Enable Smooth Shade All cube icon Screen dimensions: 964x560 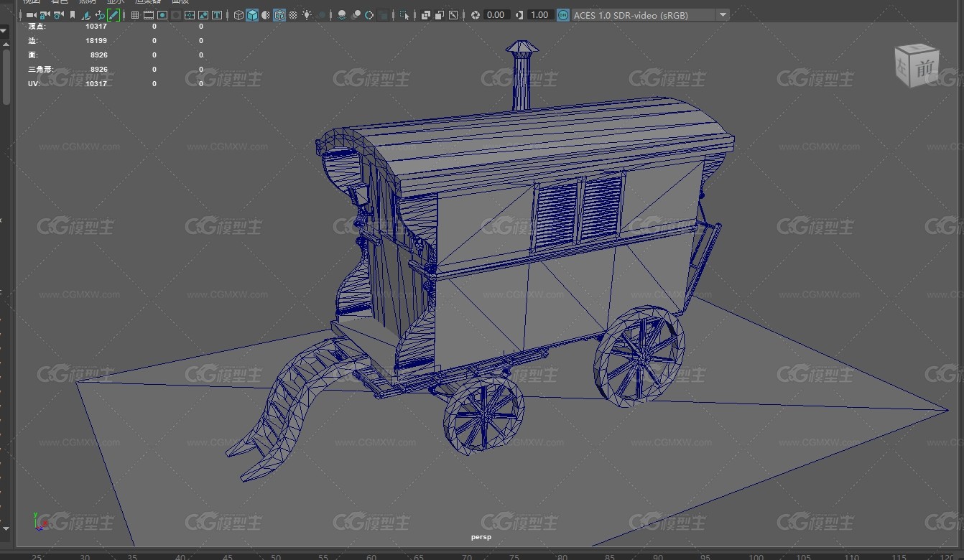point(252,15)
